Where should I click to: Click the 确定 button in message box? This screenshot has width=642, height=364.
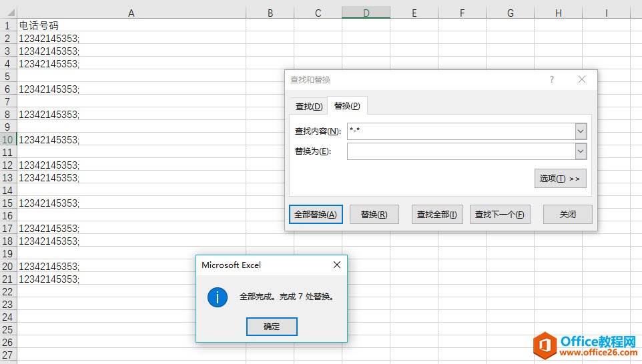272,327
